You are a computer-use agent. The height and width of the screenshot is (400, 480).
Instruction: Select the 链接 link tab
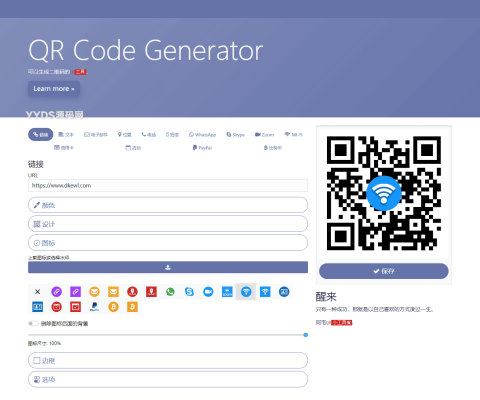(x=40, y=135)
